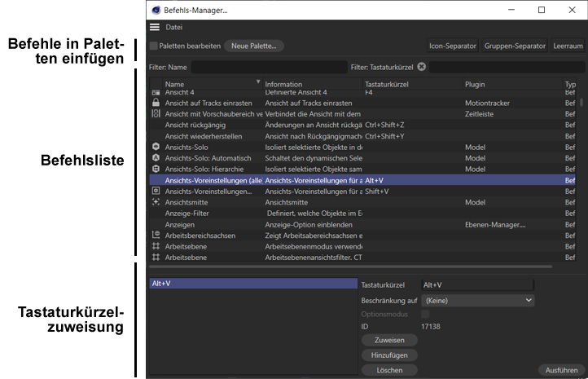Click the lock icon for Ansicht auf Tracks einrasten
Image resolution: width=588 pixels, height=379 pixels.
(156, 103)
